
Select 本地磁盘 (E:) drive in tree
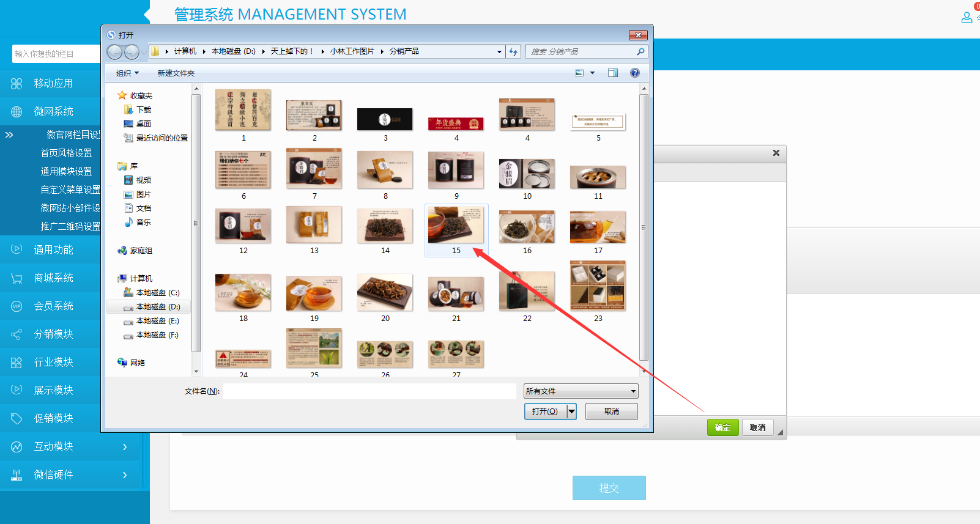pos(157,321)
